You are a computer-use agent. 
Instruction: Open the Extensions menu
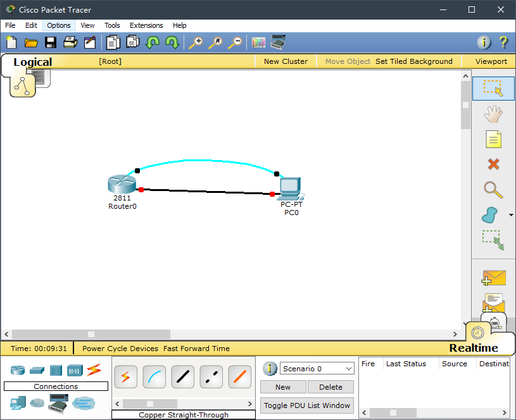[146, 25]
